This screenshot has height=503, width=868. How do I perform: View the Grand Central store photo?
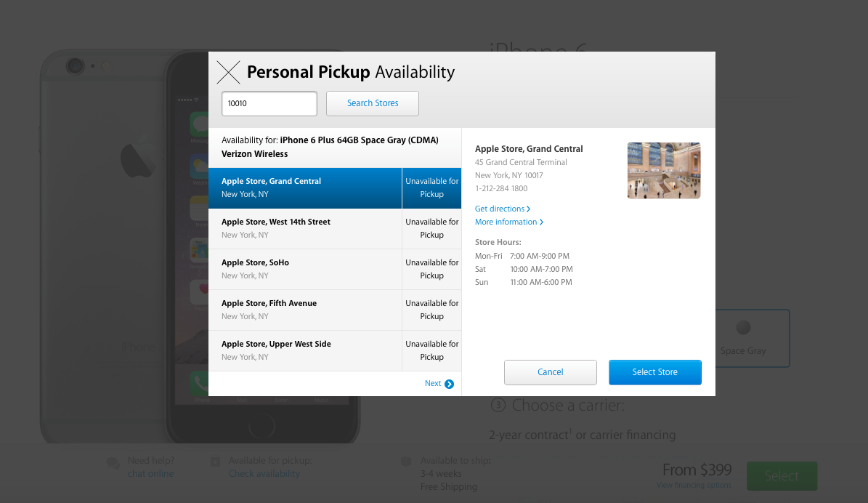click(x=663, y=171)
